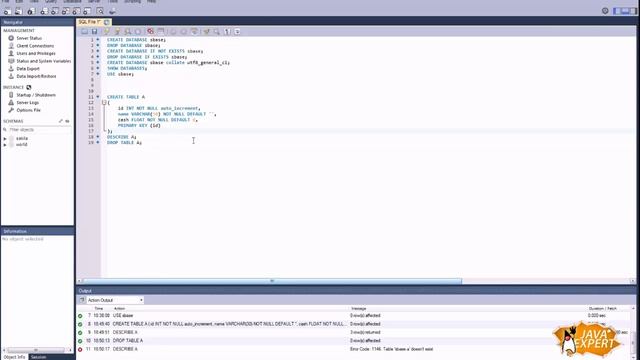This screenshot has width=640, height=360.
Task: Toggle word wrapping in editor
Action: coord(237,31)
